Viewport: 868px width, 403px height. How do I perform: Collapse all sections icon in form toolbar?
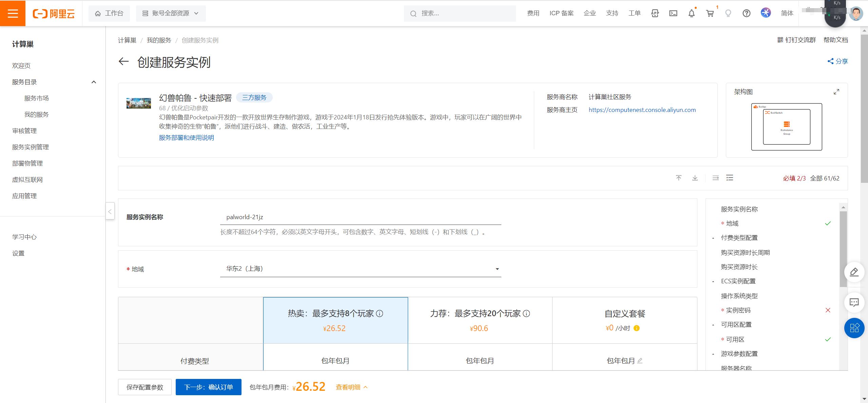[716, 178]
